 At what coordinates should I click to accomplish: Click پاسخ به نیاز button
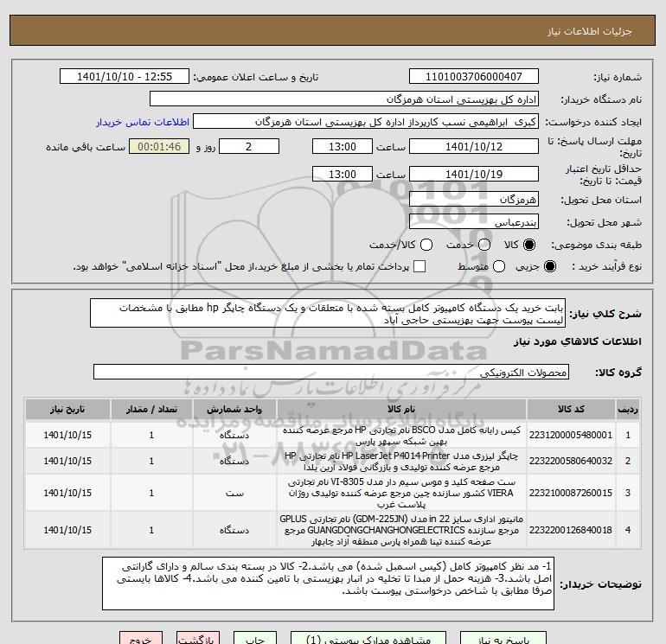coord(503,638)
